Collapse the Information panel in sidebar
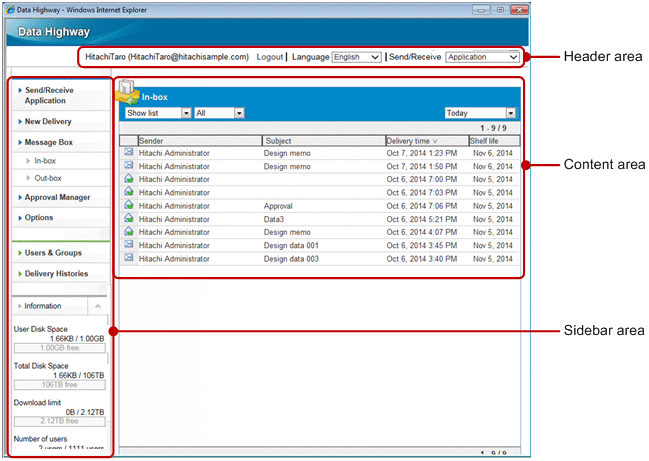The height and width of the screenshot is (461, 649). (98, 305)
